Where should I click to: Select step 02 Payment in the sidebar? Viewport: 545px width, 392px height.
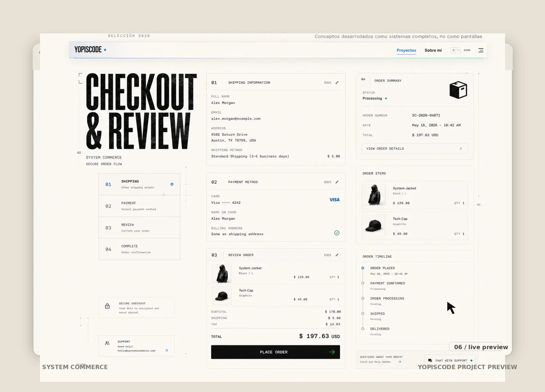[x=139, y=206]
